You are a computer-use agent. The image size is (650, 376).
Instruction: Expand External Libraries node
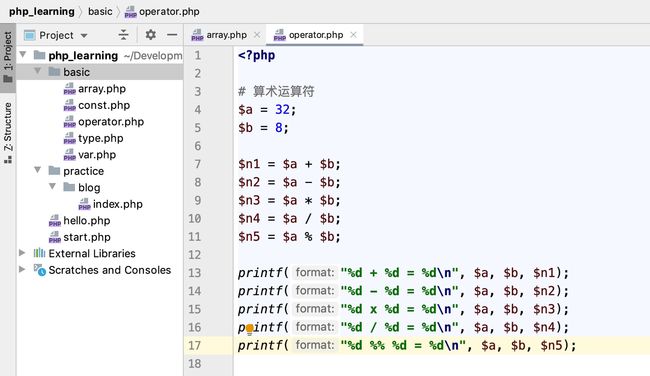[x=22, y=252]
